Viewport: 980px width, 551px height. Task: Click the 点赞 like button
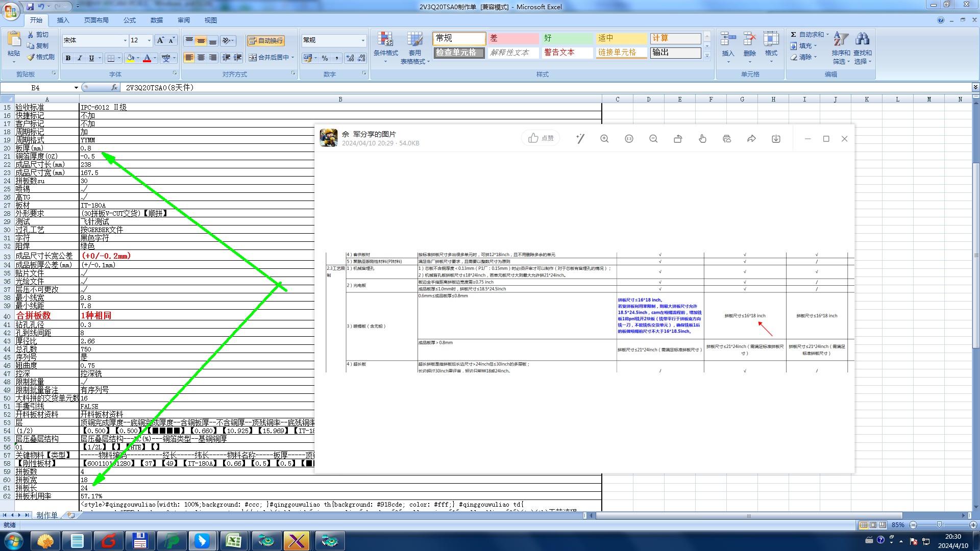[541, 138]
